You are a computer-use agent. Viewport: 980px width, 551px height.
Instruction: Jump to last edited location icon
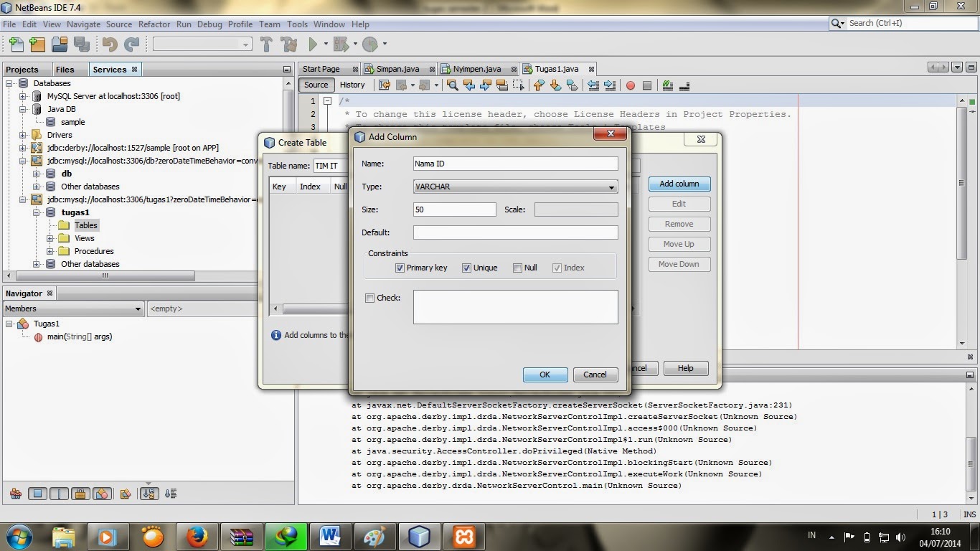click(384, 85)
